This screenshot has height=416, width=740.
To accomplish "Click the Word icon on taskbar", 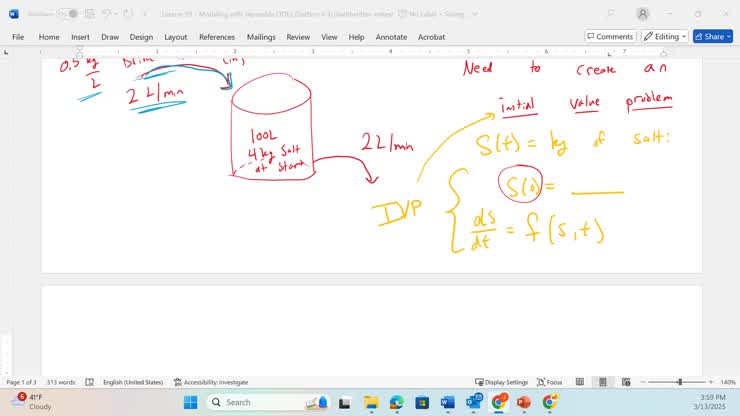I will pos(447,402).
